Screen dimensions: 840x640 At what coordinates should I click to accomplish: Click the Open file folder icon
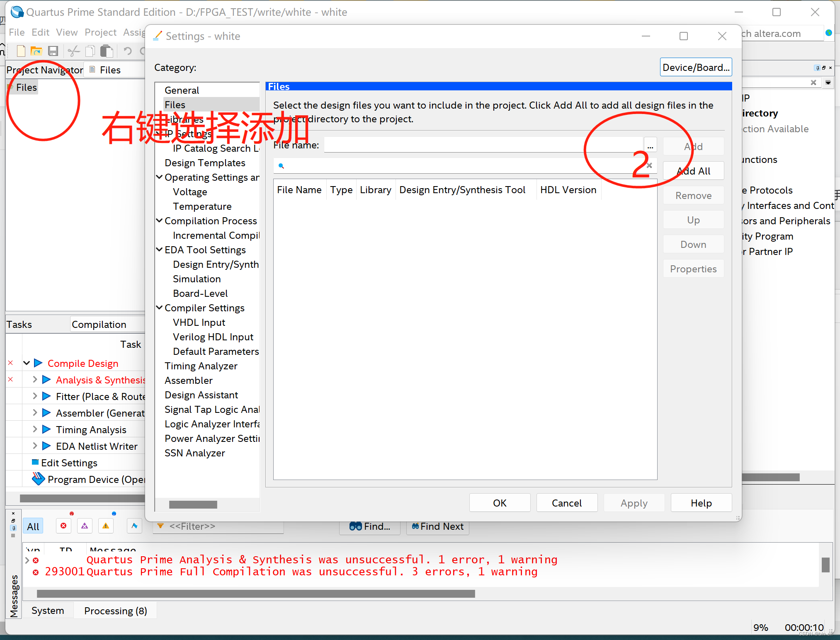[x=36, y=51]
